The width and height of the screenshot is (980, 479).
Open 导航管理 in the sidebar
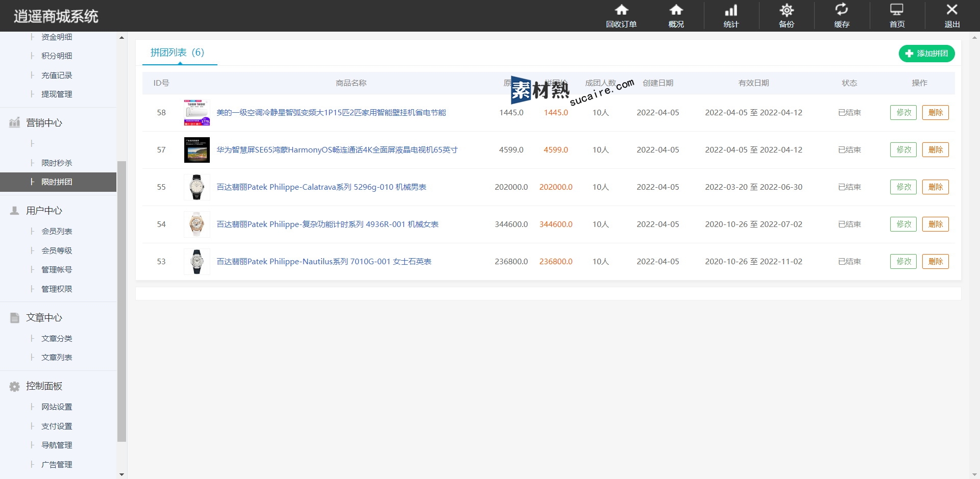click(x=57, y=445)
